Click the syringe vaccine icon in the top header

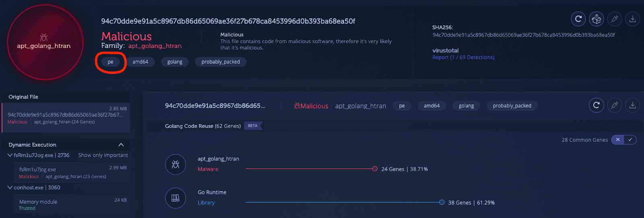tap(615, 19)
